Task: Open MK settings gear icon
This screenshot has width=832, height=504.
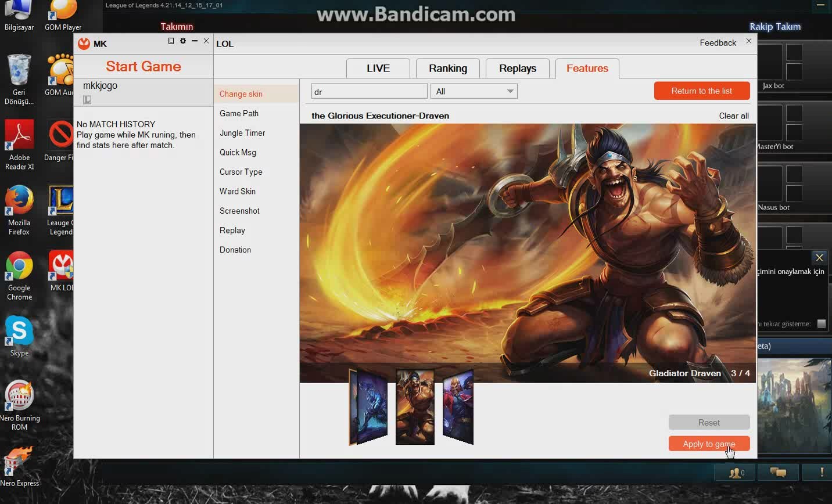Action: pyautogui.click(x=183, y=41)
